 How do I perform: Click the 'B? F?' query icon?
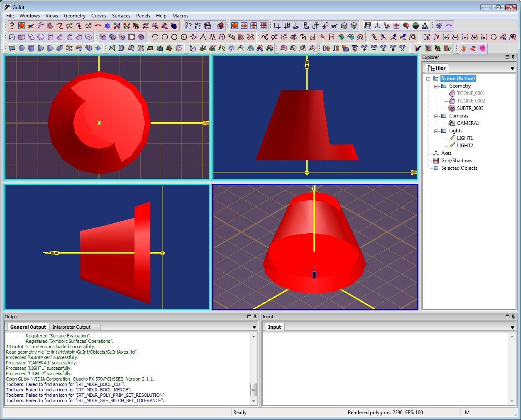[188, 26]
